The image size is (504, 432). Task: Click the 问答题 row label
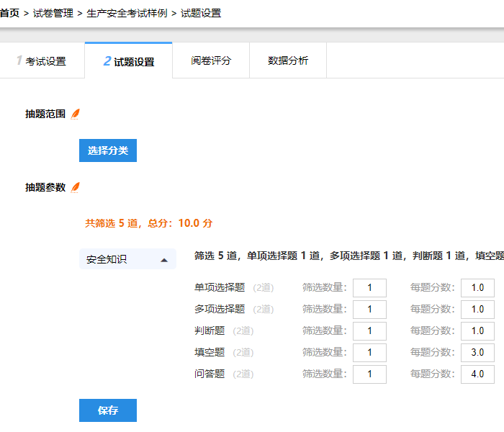pyautogui.click(x=210, y=374)
